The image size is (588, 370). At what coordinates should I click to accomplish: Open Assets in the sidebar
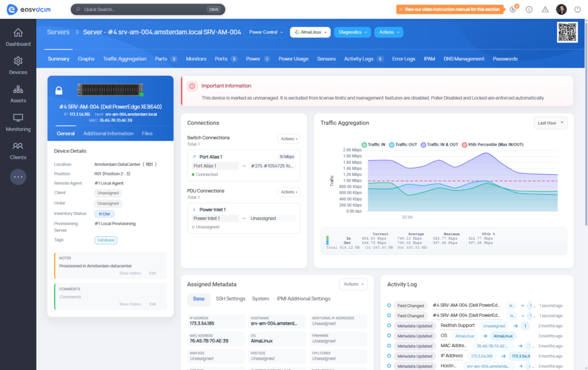[18, 94]
